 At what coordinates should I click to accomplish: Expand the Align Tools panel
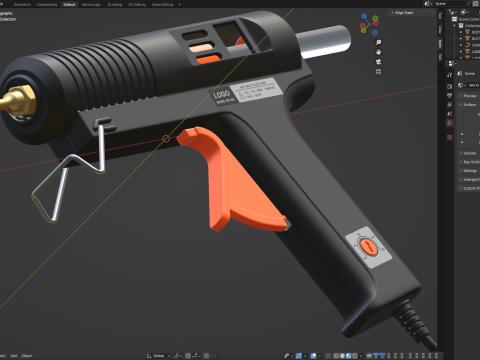[393, 12]
